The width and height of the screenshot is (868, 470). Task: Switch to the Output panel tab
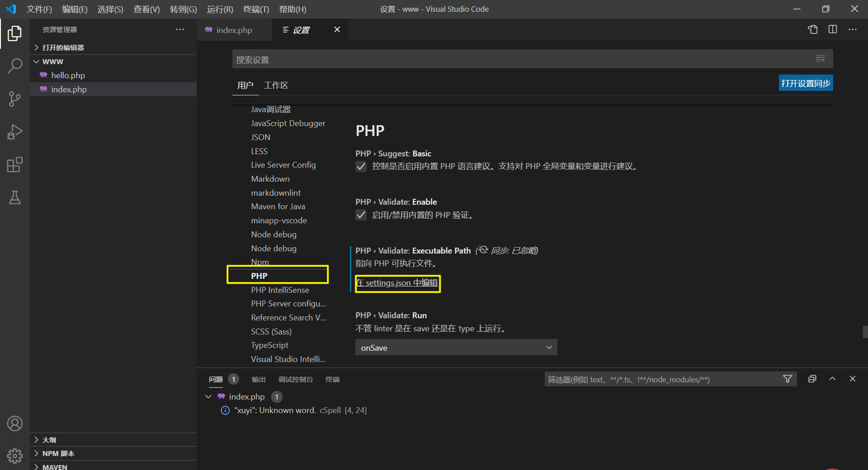(259, 380)
